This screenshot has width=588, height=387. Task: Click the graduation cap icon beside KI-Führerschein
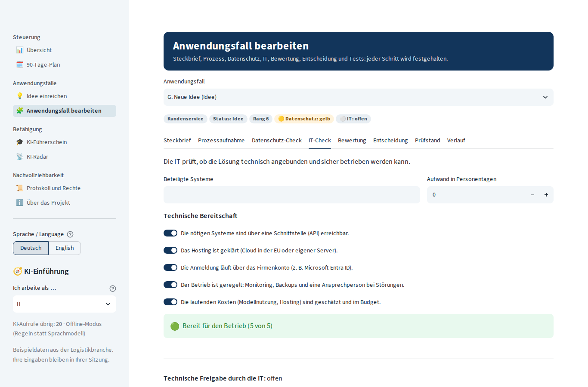(x=20, y=142)
